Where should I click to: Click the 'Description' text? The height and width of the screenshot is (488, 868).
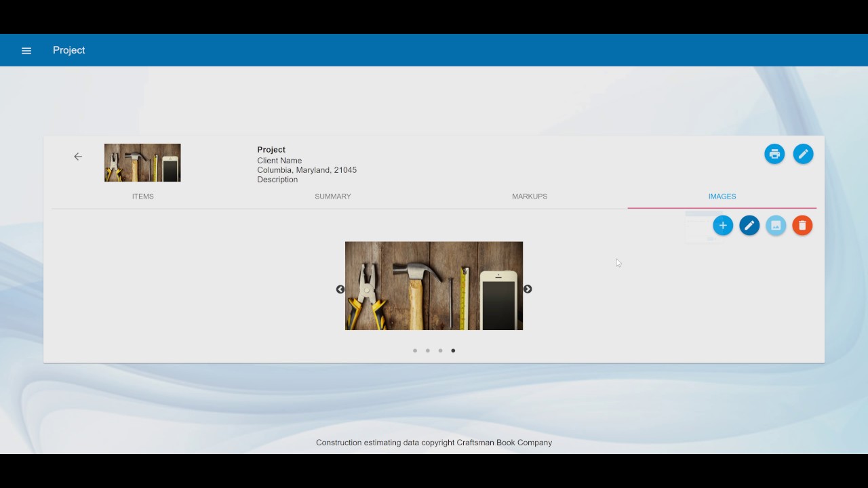click(x=277, y=180)
